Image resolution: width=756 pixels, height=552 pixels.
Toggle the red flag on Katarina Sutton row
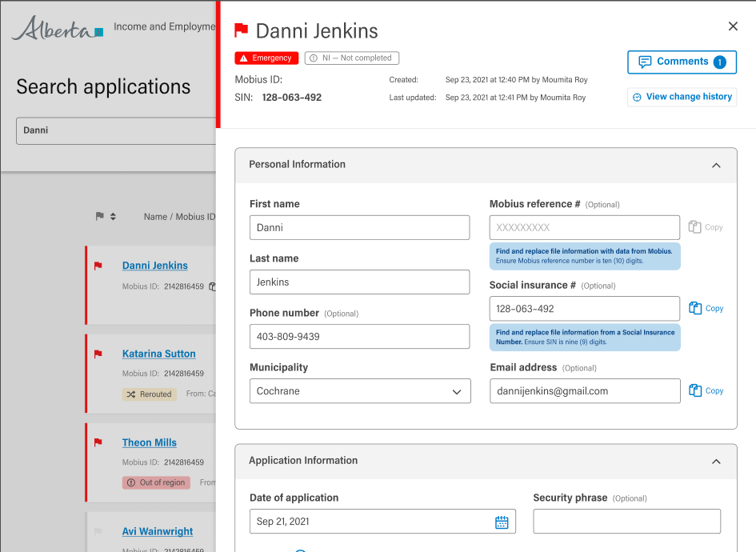coord(98,354)
